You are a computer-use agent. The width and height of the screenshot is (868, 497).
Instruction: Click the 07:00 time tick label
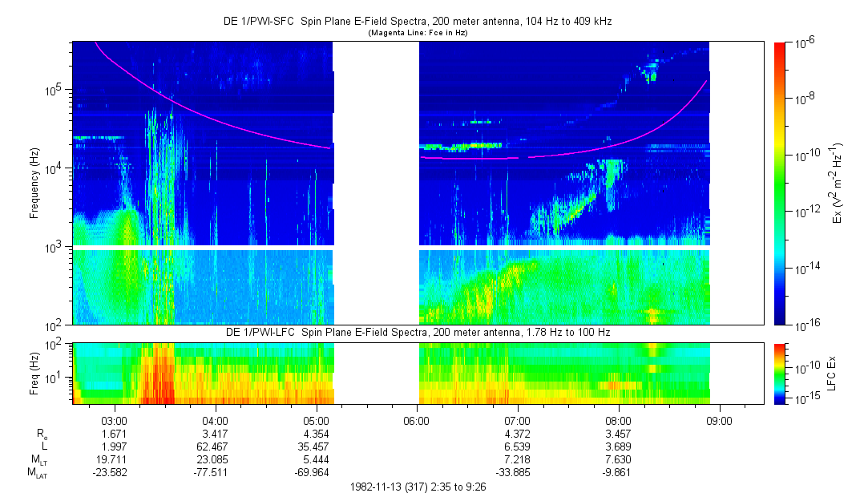(x=518, y=421)
